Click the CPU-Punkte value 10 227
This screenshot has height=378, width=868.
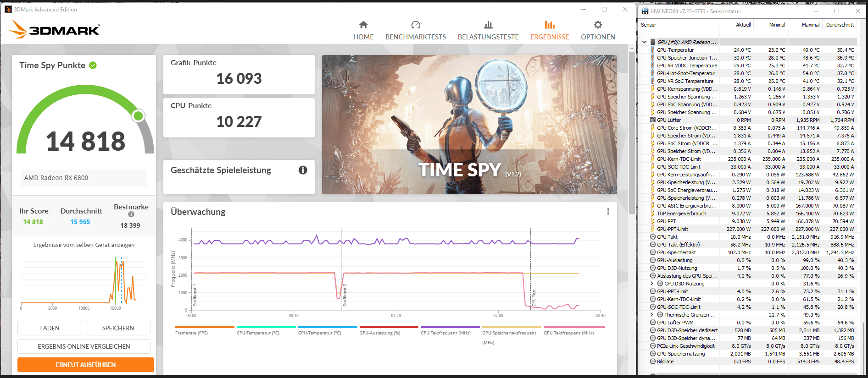pyautogui.click(x=239, y=122)
